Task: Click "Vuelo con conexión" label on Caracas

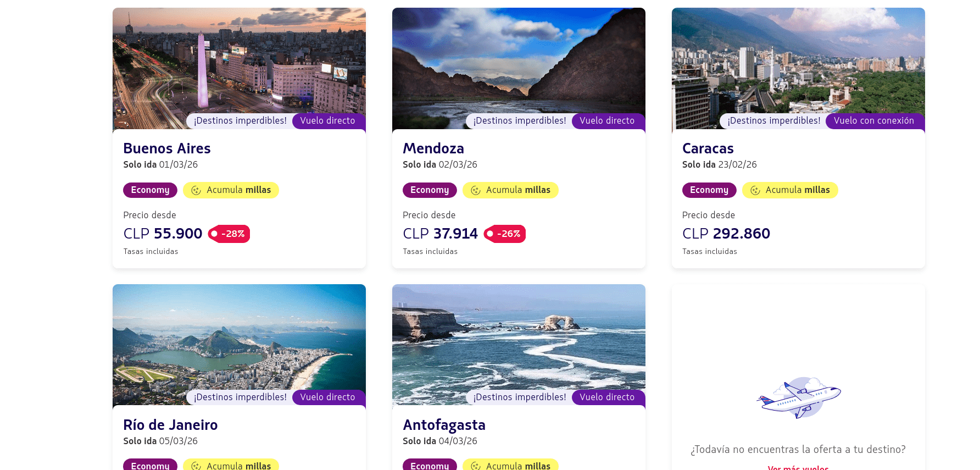Action: click(x=873, y=121)
